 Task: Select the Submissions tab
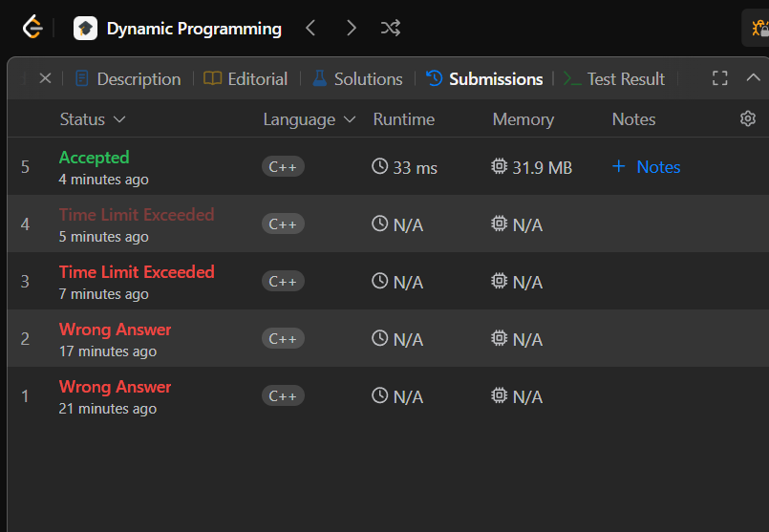click(x=484, y=79)
